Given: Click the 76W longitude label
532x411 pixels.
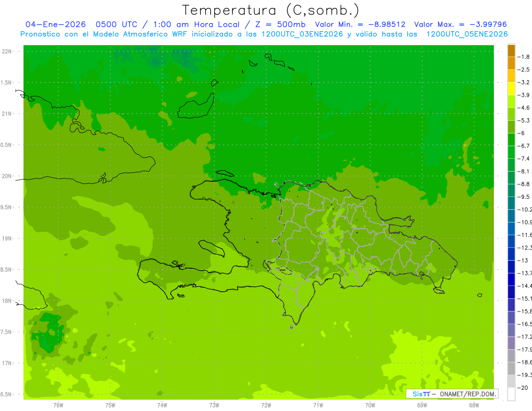Looking at the screenshot, I should (58, 405).
